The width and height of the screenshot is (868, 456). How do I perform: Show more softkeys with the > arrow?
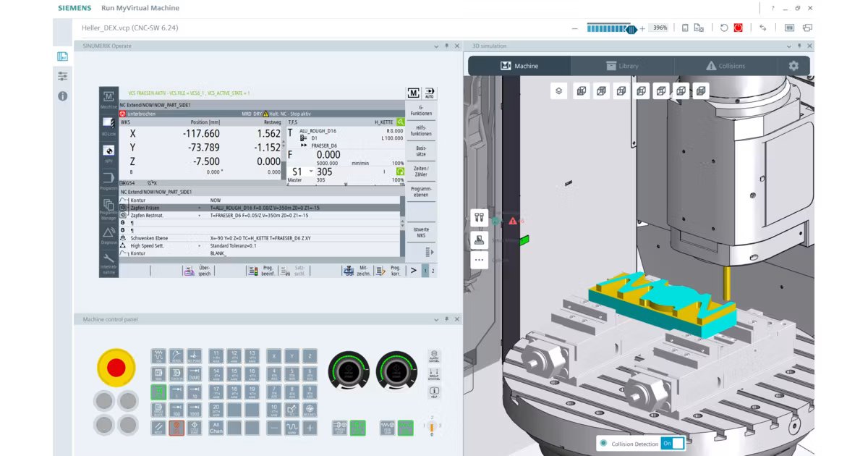click(413, 270)
